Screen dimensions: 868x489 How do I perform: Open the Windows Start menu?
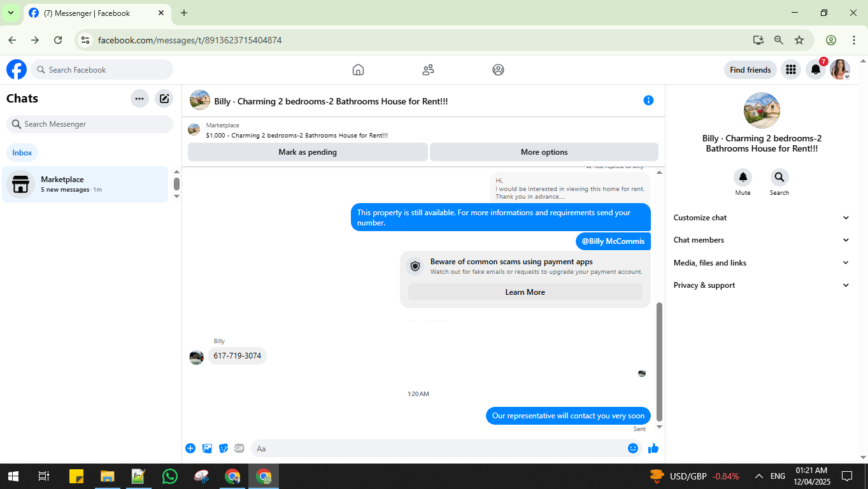pyautogui.click(x=13, y=476)
